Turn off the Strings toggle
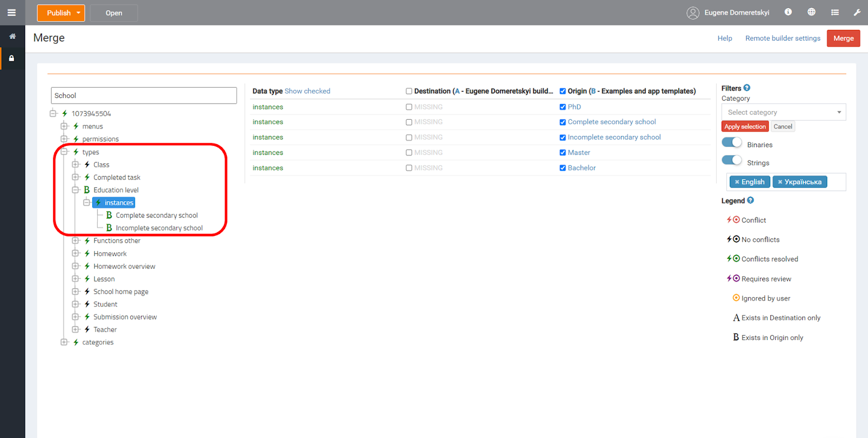This screenshot has height=438, width=868. click(732, 160)
